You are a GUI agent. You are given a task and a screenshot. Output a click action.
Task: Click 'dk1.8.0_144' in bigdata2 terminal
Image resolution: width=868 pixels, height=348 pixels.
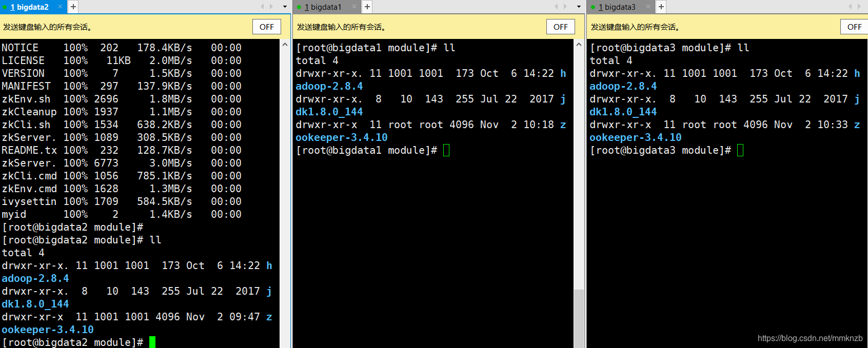coord(35,304)
